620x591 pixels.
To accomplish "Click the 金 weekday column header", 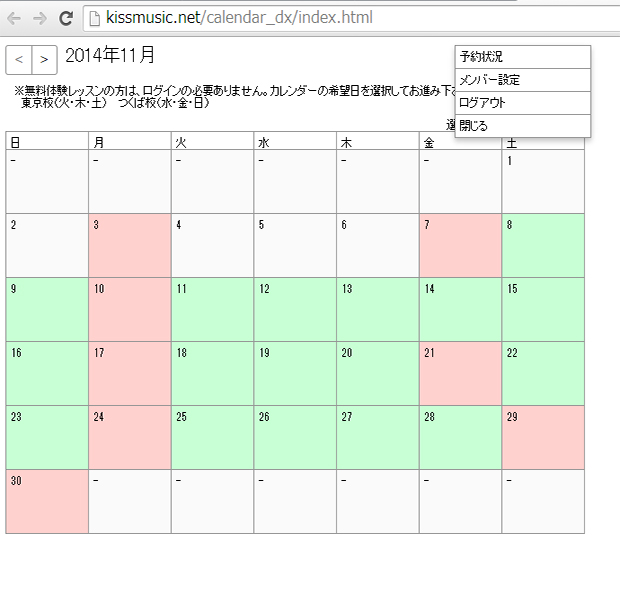I will [x=460, y=141].
